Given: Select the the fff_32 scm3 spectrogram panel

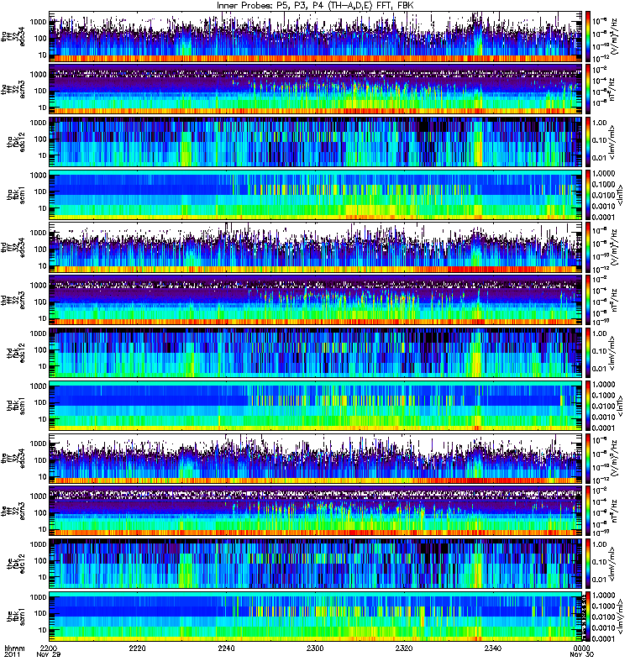Looking at the screenshot, I should (x=316, y=511).
